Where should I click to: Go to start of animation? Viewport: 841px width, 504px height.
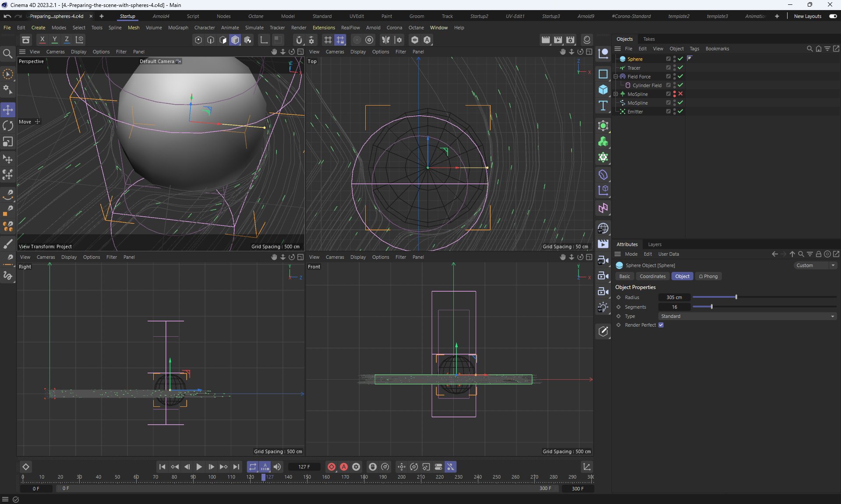click(162, 467)
